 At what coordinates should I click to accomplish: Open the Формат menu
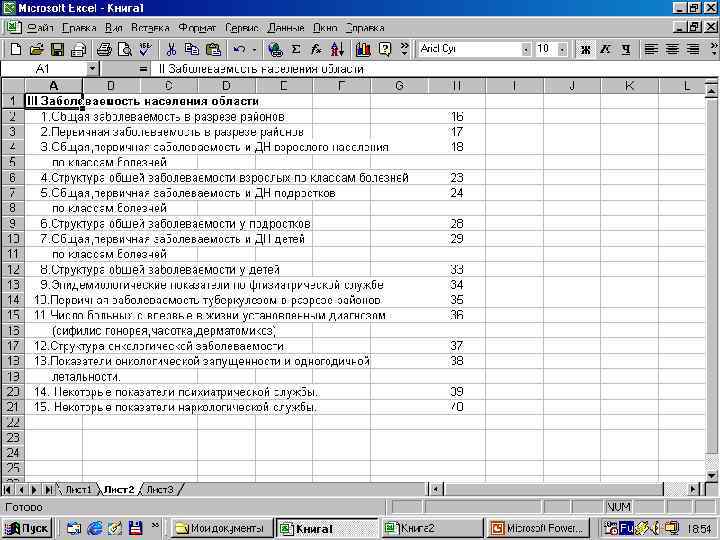pos(197,28)
